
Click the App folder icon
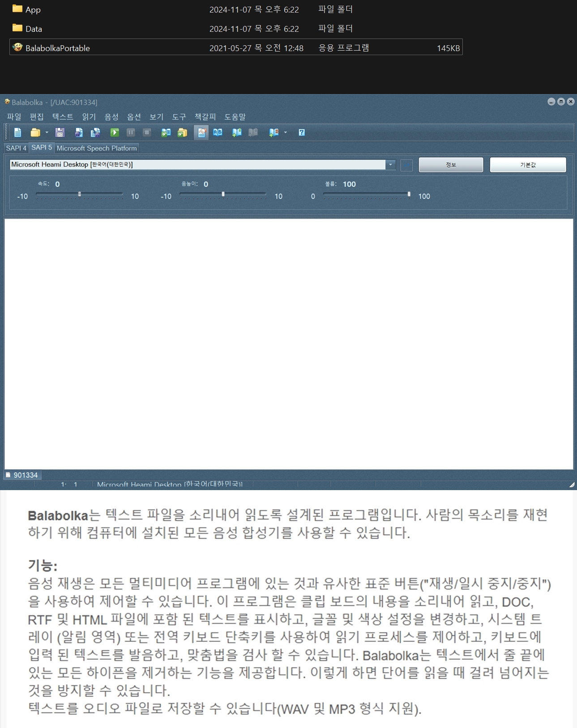[17, 9]
